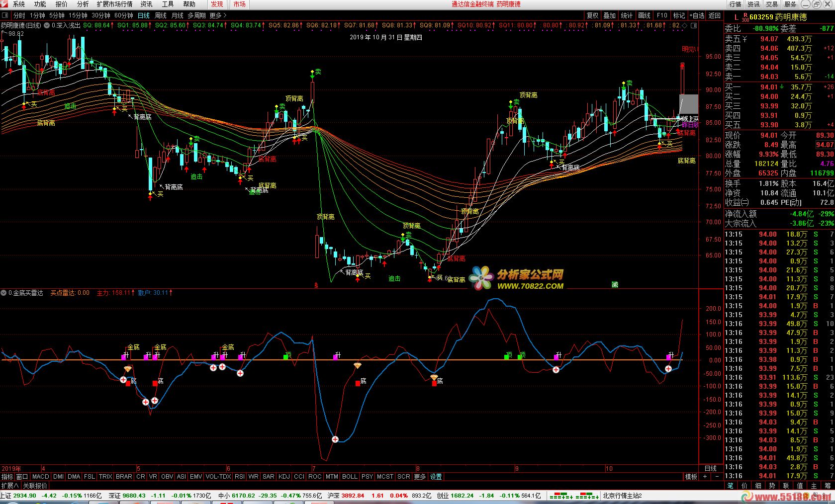Open the 多周期 view

196,16
